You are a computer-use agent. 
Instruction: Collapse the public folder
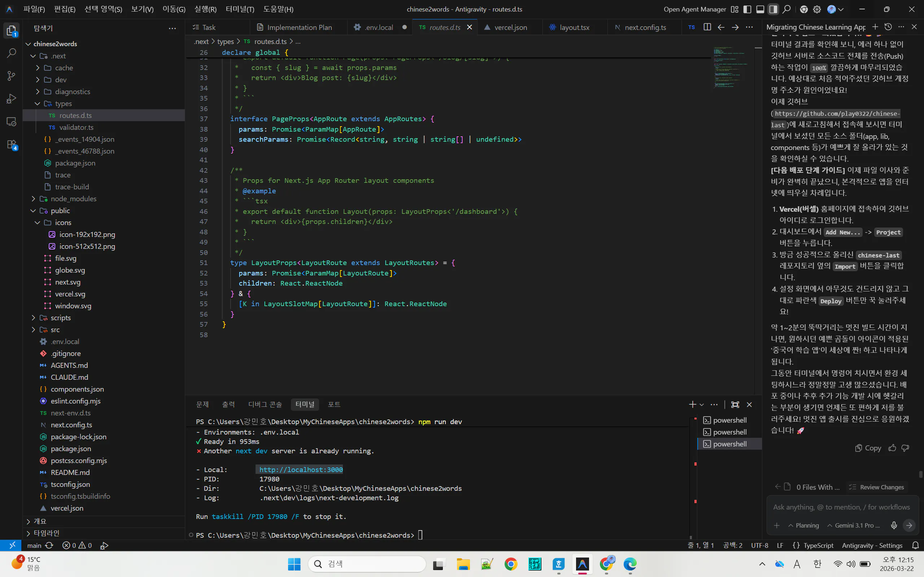60,211
